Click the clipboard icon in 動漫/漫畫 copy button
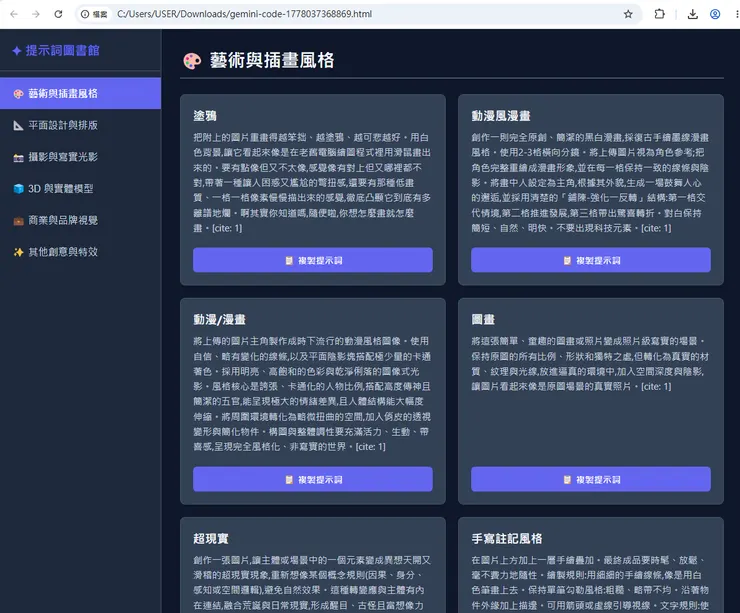Screen dimensions: 740x613 click(289, 480)
